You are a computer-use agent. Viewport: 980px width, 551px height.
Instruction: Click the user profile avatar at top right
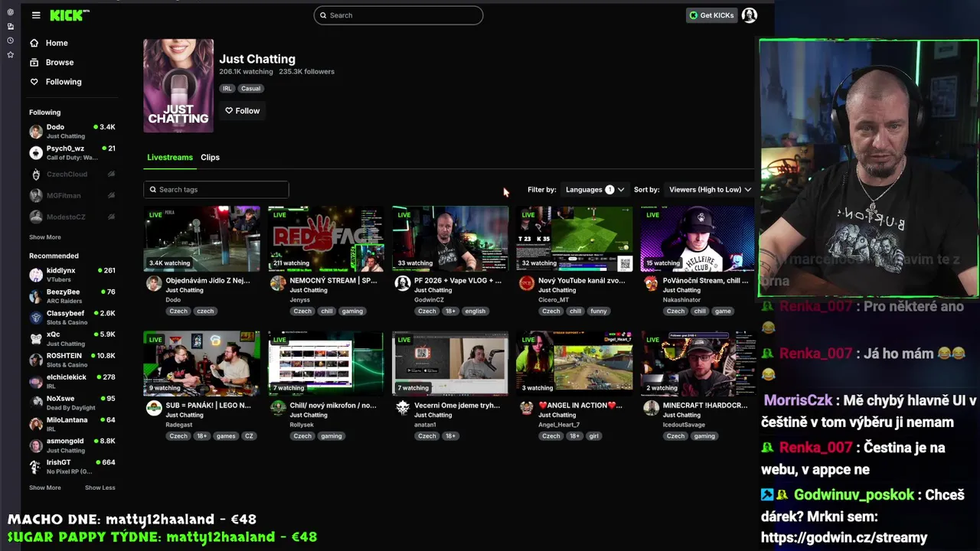click(x=749, y=15)
